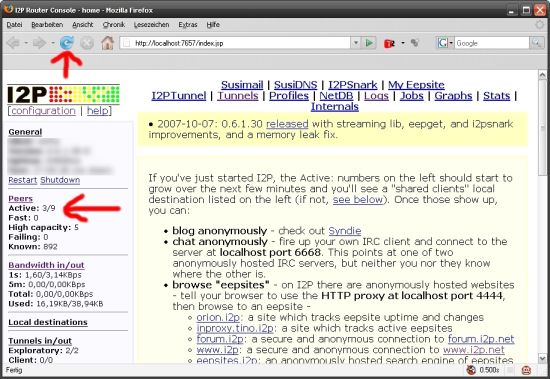Click the released link in news box

287,124
